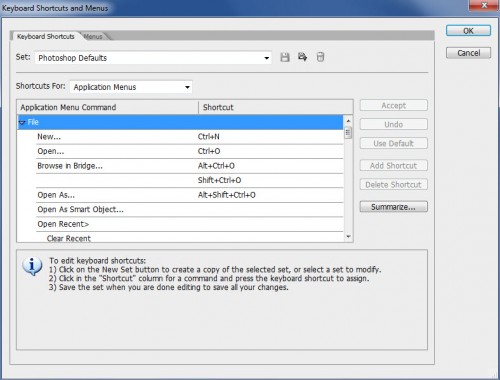Click the Application Menu Command column header
The image size is (500, 380).
tap(108, 107)
